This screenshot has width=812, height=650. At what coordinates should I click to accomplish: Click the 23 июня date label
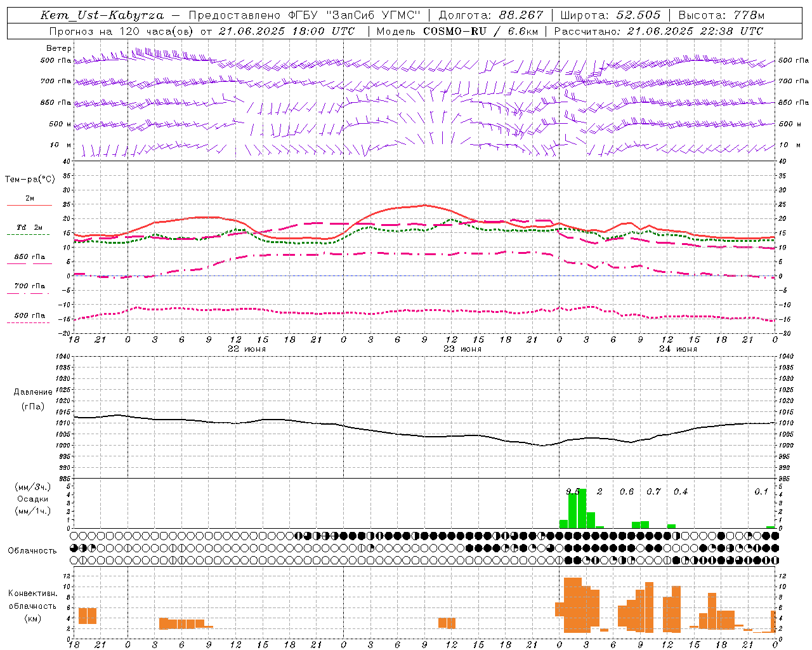(462, 349)
